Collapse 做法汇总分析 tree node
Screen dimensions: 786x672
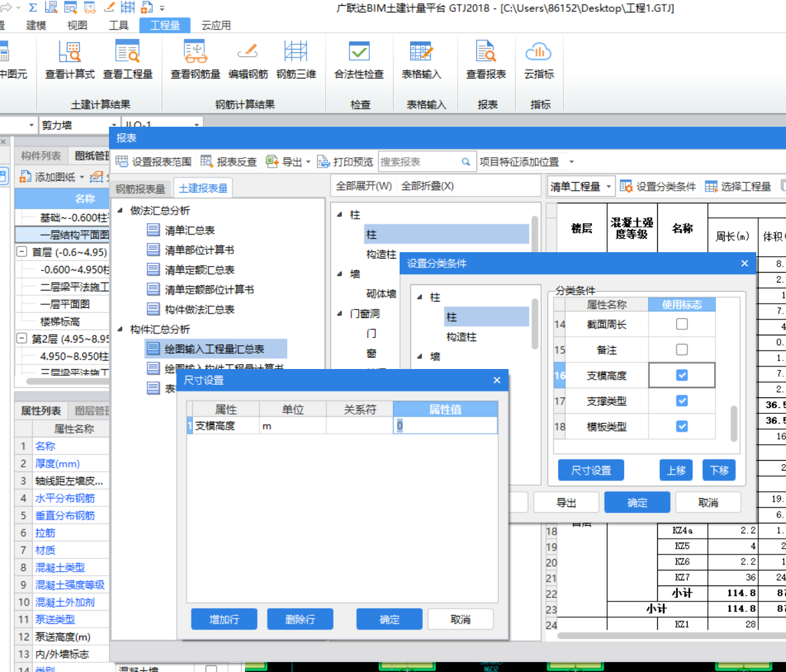[x=120, y=211]
